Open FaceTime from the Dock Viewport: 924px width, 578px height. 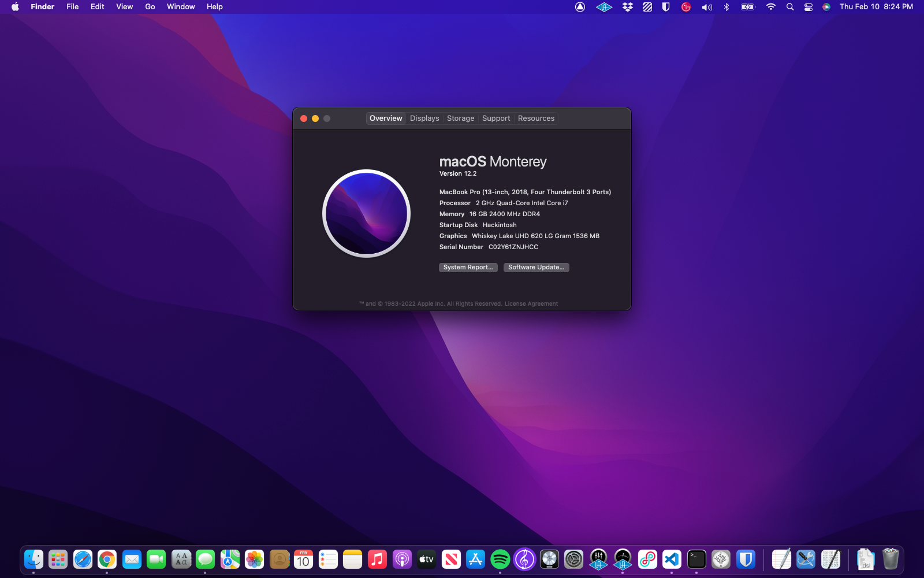156,559
